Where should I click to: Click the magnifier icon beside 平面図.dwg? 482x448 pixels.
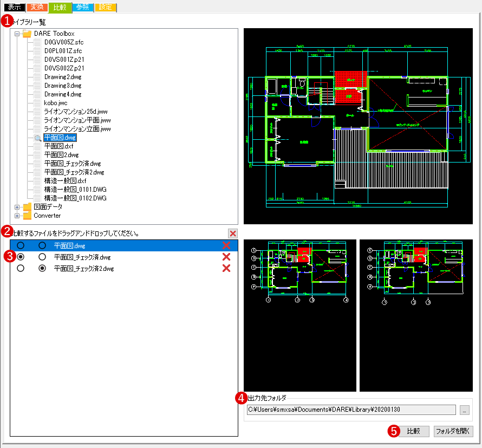(x=37, y=138)
